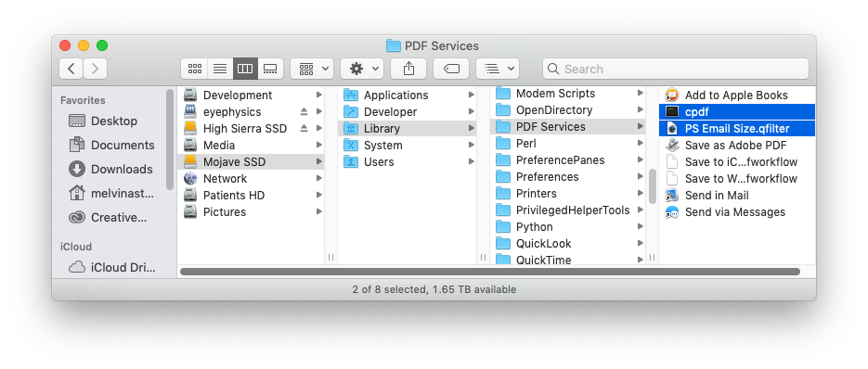Expand Users with its arrow
This screenshot has width=868, height=369.
471,162
